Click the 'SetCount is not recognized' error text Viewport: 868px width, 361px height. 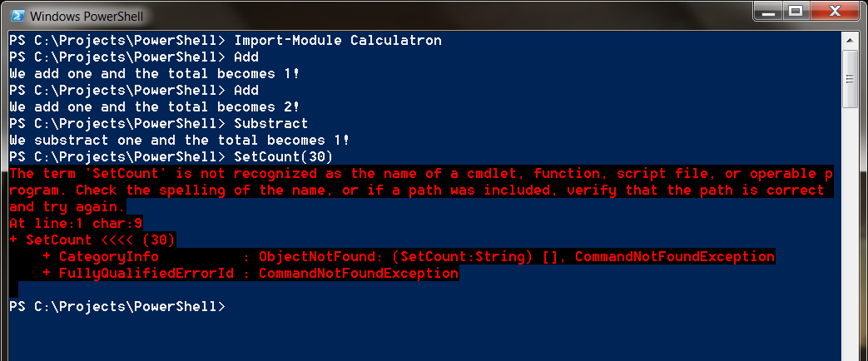coord(416,173)
